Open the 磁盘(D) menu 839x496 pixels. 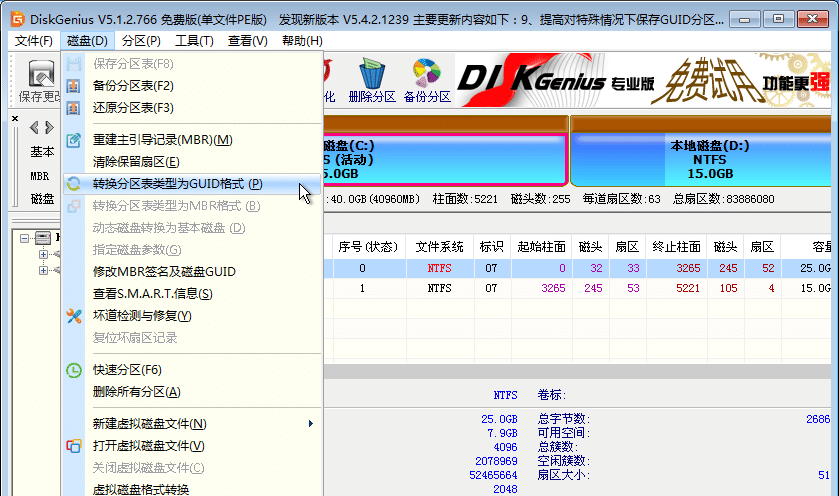(x=87, y=41)
